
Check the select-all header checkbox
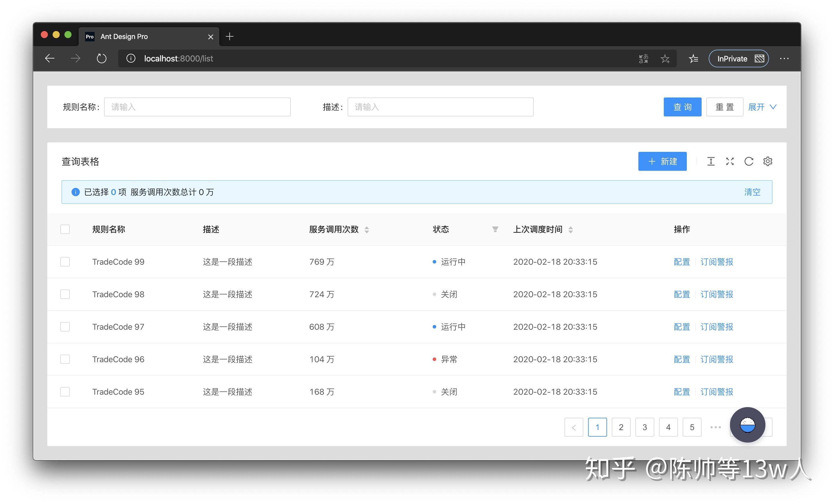pyautogui.click(x=65, y=229)
